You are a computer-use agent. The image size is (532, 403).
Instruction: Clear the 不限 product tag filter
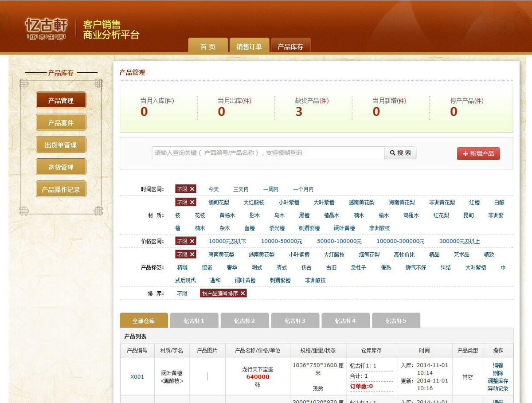pyautogui.click(x=192, y=255)
